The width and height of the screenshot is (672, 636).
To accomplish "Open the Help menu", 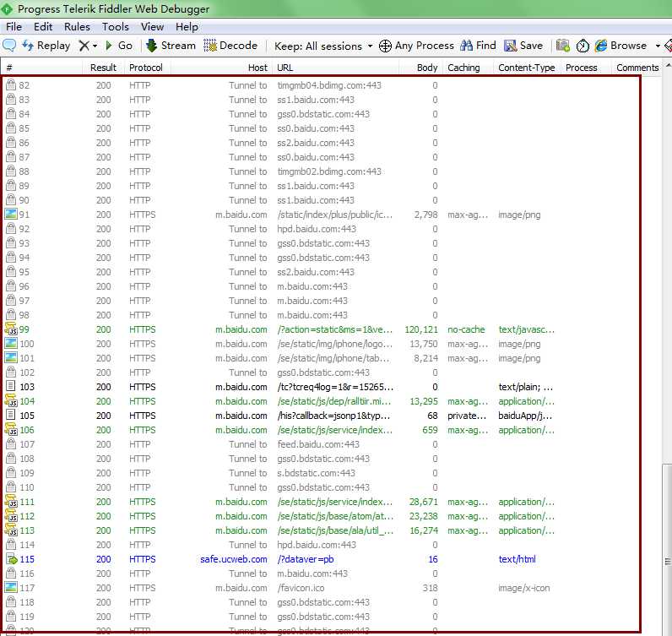I will (x=187, y=26).
